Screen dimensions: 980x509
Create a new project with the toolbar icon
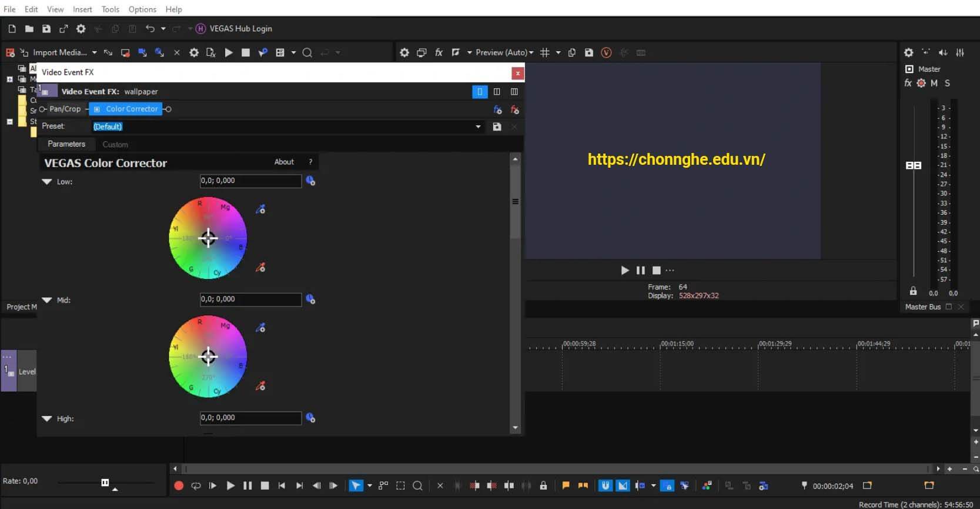coord(12,28)
